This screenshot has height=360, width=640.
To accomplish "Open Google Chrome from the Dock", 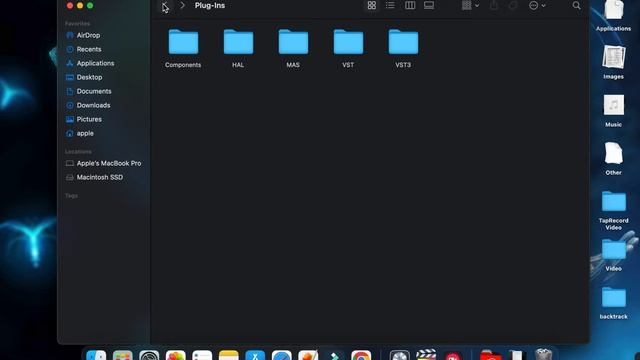I will [361, 355].
